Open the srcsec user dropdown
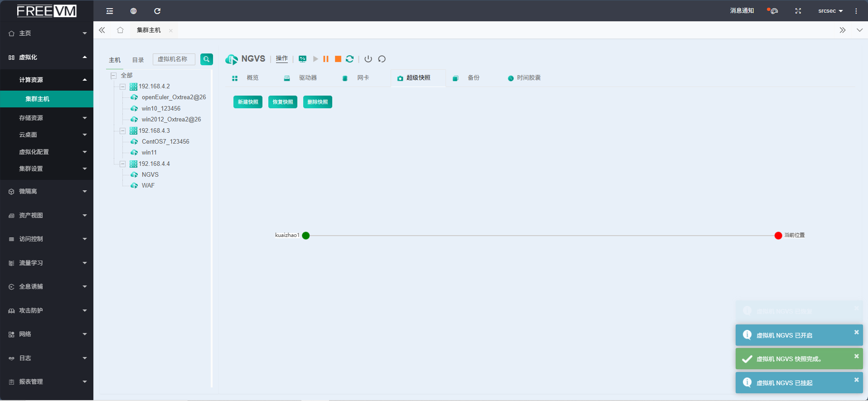 point(830,11)
